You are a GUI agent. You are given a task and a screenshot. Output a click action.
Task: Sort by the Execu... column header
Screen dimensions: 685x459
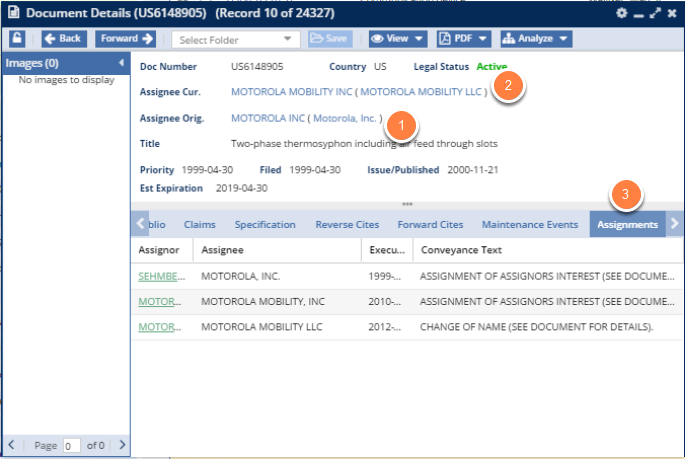tap(387, 250)
